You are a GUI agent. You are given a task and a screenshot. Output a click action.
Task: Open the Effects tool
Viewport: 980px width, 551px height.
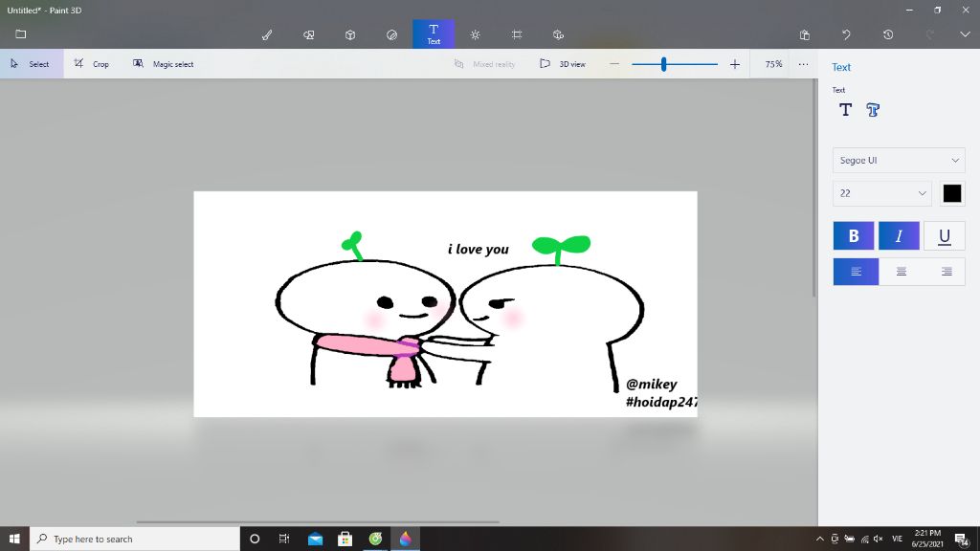pyautogui.click(x=475, y=35)
